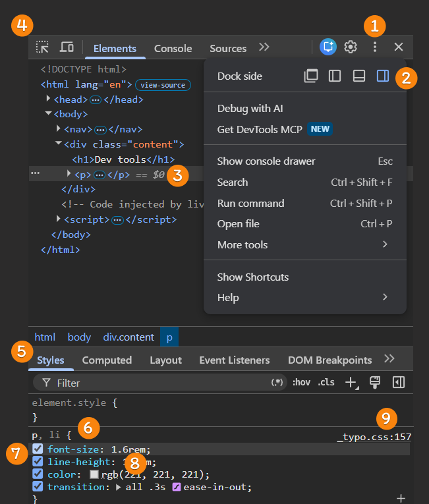Select body in the breadcrumb
The height and width of the screenshot is (504, 429).
pos(79,337)
